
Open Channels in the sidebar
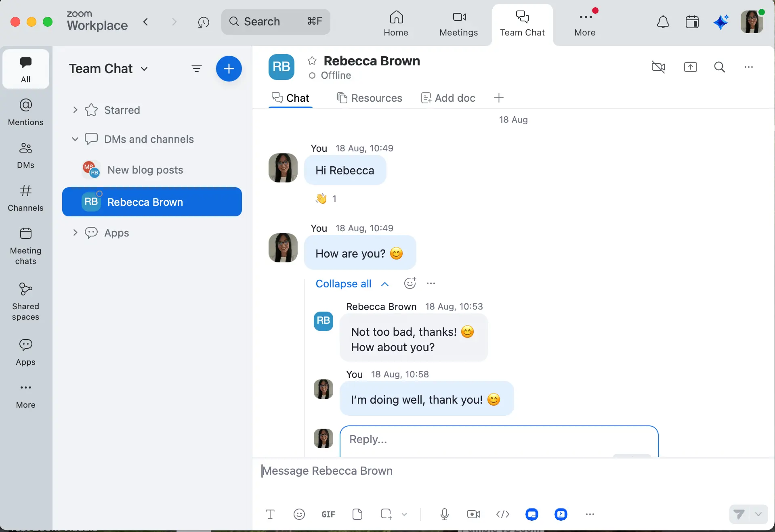(x=26, y=198)
